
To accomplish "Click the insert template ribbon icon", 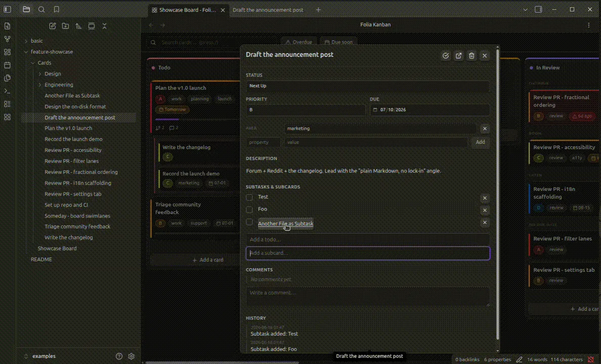I will click(x=7, y=78).
